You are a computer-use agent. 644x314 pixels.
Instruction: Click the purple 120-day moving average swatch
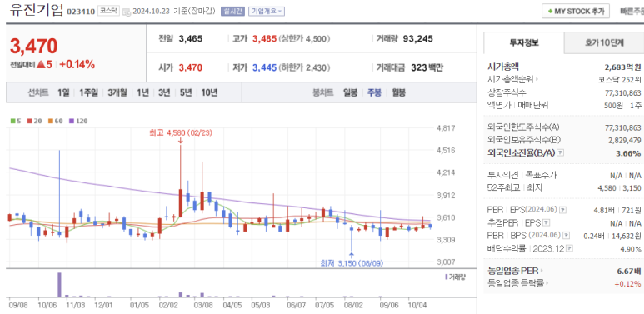[x=72, y=121]
